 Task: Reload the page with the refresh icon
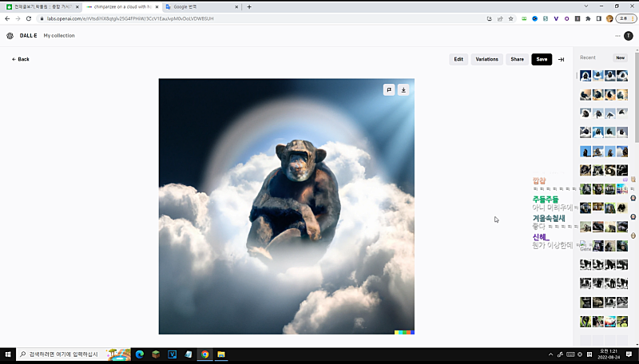[29, 18]
